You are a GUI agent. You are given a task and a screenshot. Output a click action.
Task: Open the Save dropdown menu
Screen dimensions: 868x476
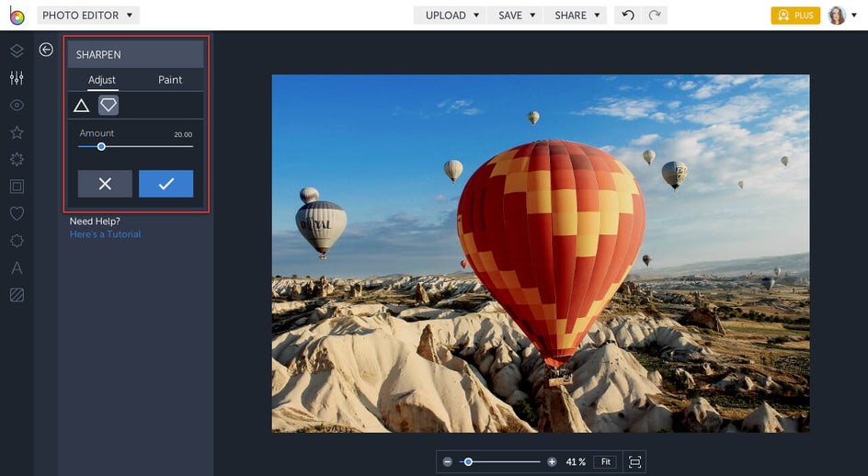[515, 16]
